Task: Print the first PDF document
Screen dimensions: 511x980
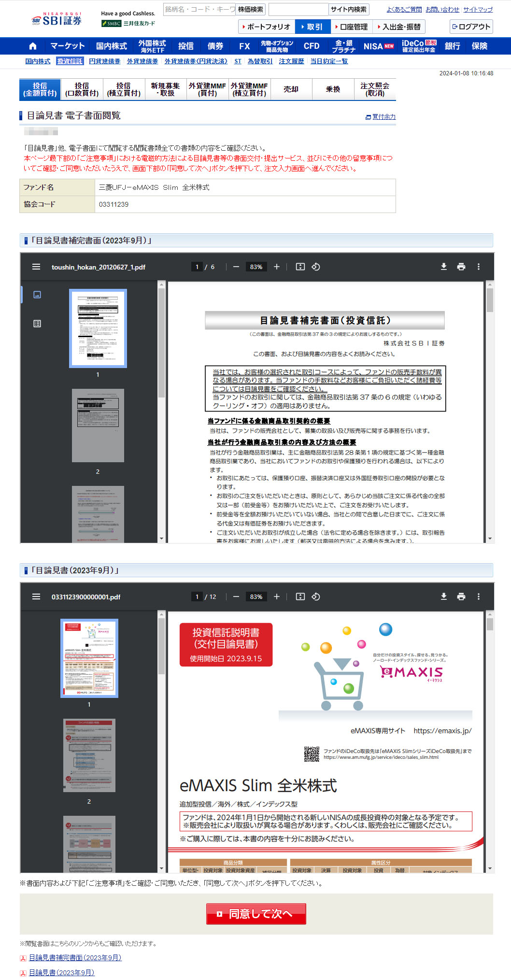Action: pos(461,267)
